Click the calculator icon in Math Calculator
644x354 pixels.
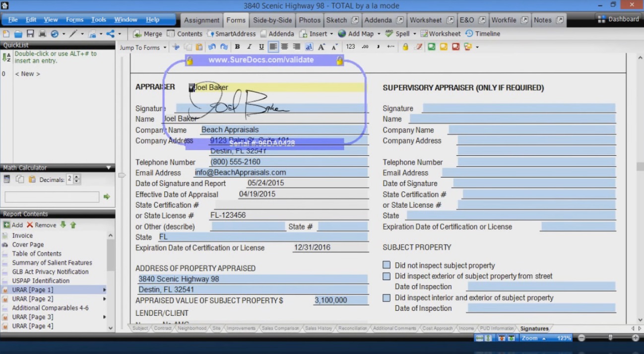tap(7, 179)
